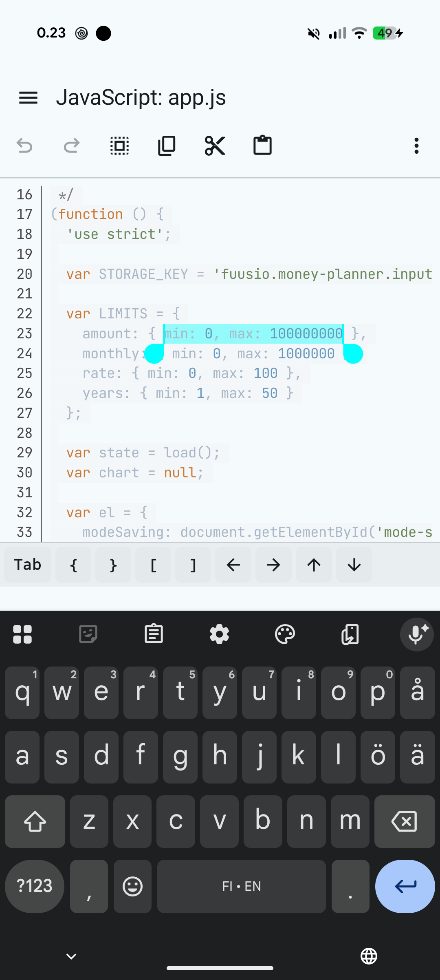The width and height of the screenshot is (440, 980).
Task: Tap the selection end handle
Action: (x=353, y=354)
